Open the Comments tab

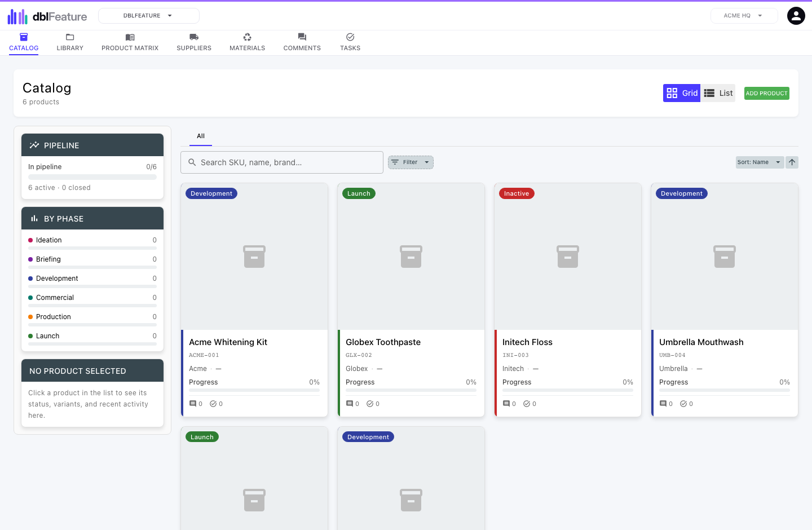(x=302, y=42)
